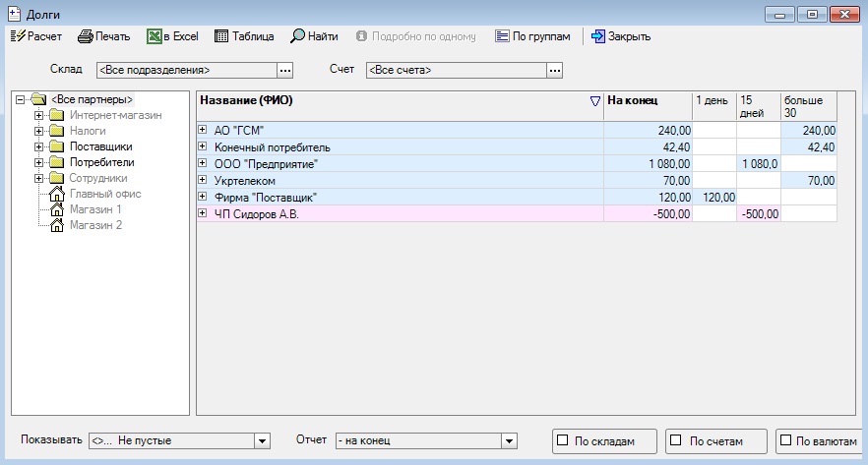Enable the По валютам checkbox
Viewport: 868px width, 465px height.
(x=784, y=440)
